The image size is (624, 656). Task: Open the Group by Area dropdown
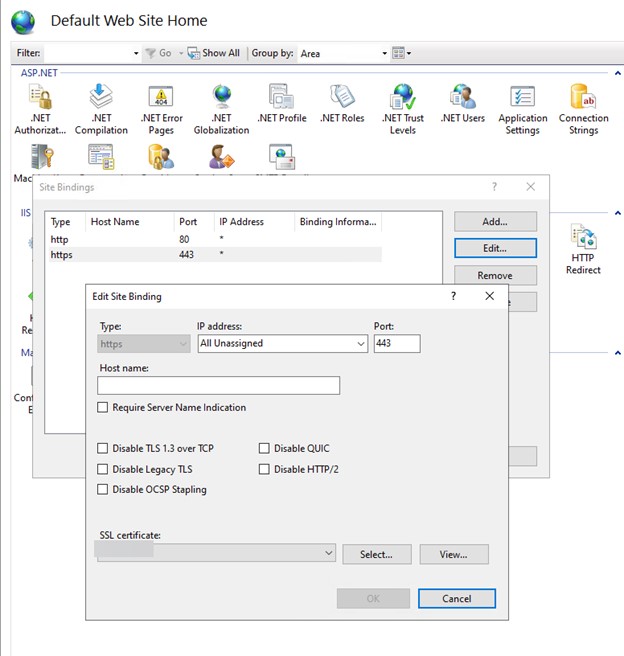344,53
